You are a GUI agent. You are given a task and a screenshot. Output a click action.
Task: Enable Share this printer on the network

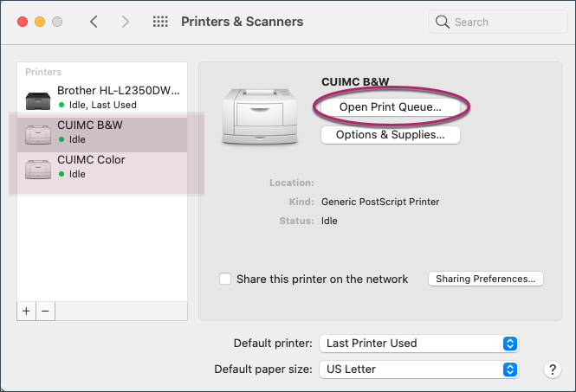(225, 279)
